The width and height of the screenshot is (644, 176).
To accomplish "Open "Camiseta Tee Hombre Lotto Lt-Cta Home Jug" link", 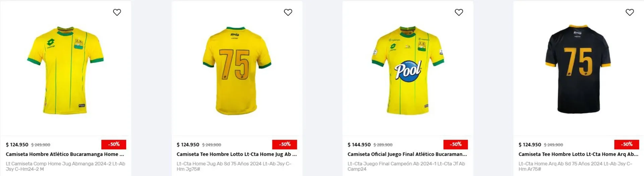I will [x=236, y=154].
